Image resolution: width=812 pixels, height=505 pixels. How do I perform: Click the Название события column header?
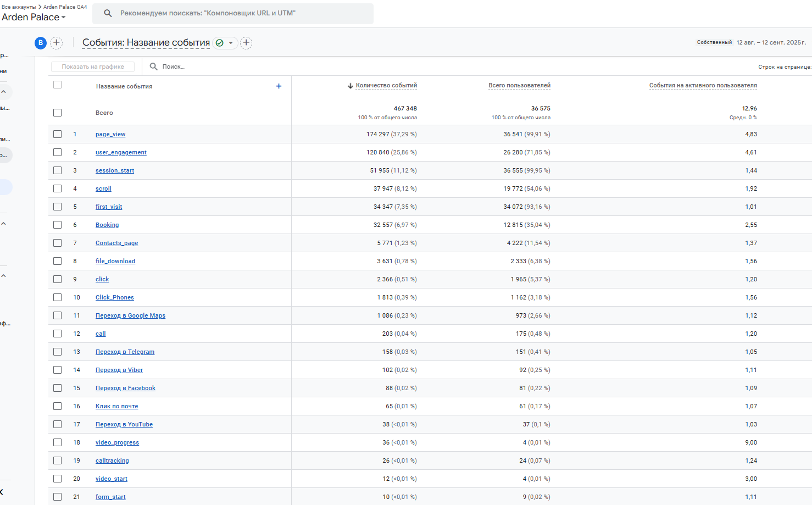pyautogui.click(x=124, y=86)
